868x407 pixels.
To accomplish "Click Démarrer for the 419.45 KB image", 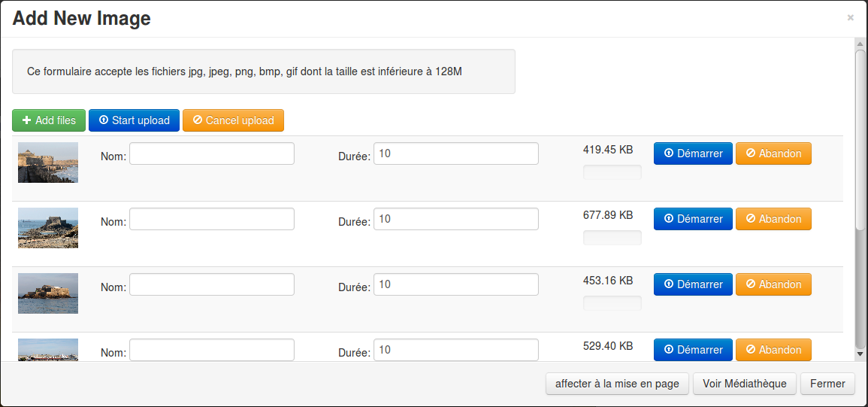I will tap(693, 153).
